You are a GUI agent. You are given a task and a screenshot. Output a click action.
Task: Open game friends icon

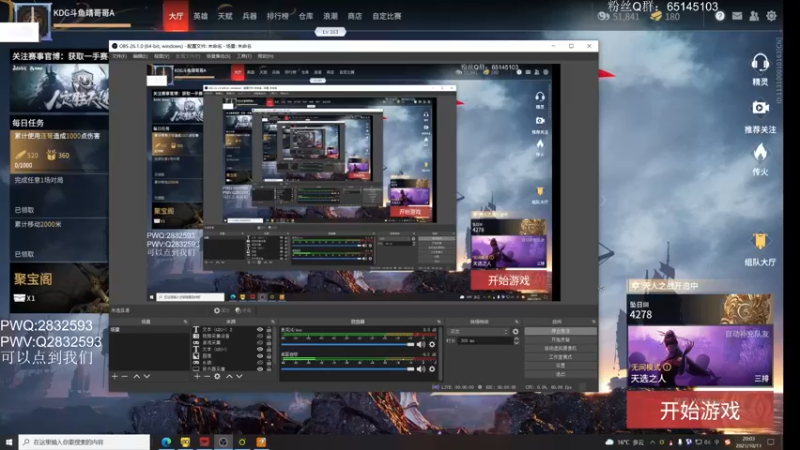(x=754, y=16)
